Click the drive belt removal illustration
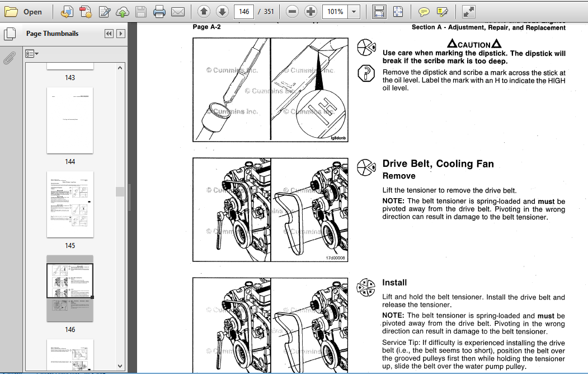The height and width of the screenshot is (374, 588). 270,210
